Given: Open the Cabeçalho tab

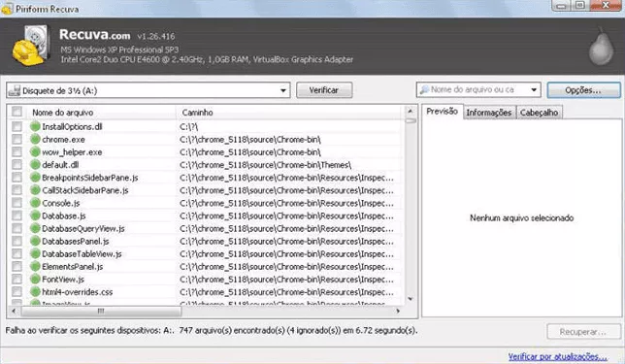Looking at the screenshot, I should pos(539,113).
